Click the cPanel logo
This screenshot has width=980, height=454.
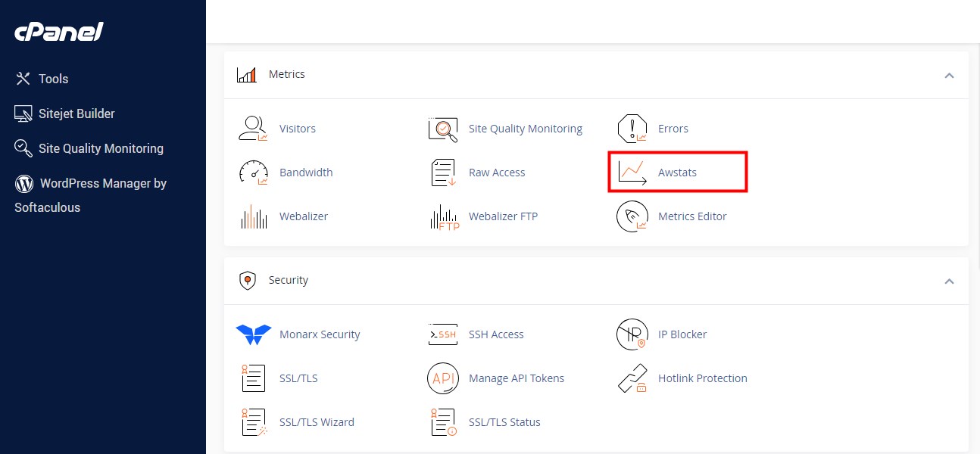pos(59,32)
